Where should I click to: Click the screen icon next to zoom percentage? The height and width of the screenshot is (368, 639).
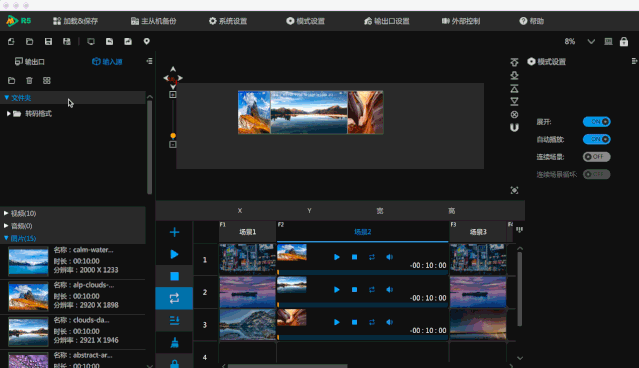(608, 42)
